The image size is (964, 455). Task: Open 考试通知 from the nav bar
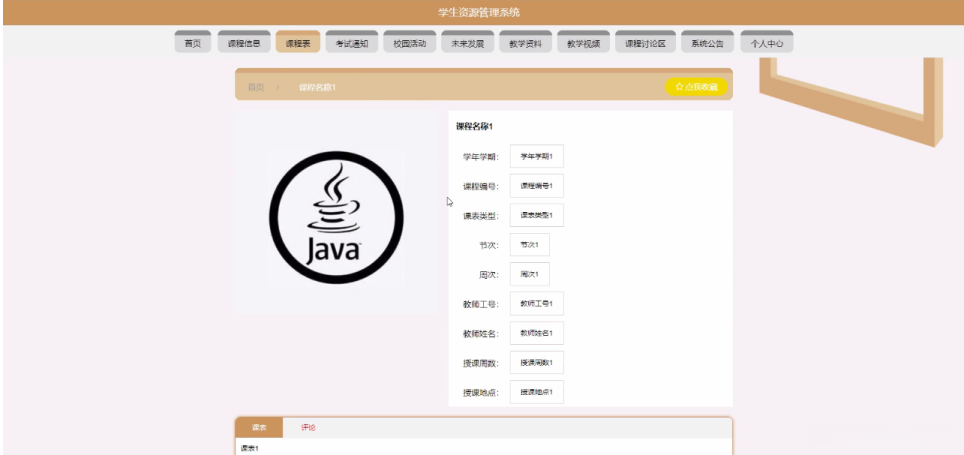(352, 43)
